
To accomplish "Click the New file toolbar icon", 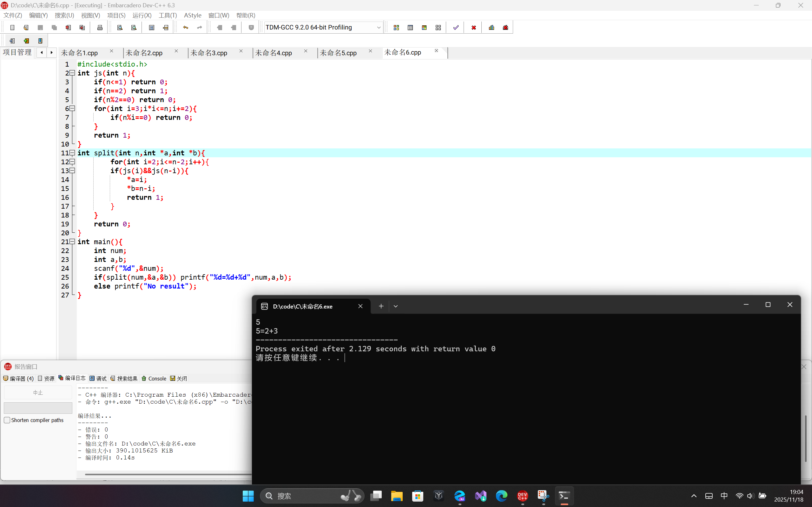I will (12, 28).
